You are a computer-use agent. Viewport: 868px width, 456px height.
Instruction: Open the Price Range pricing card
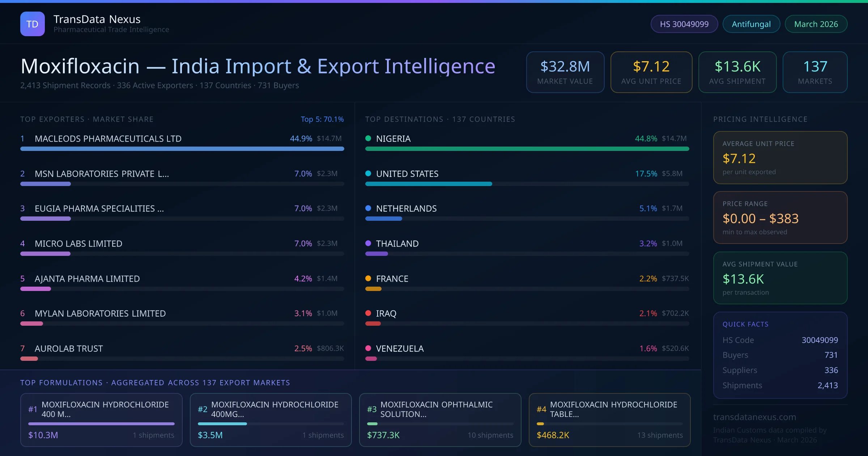[x=780, y=218]
